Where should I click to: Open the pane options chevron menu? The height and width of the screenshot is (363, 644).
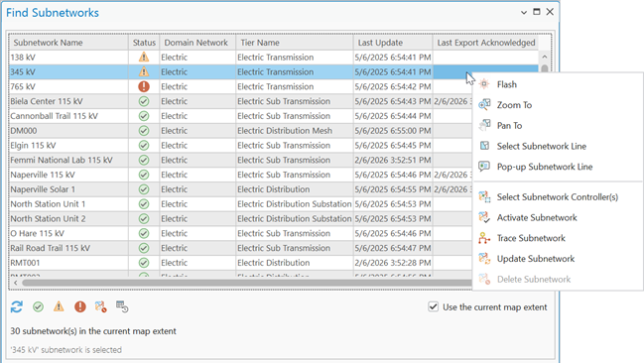tap(524, 12)
